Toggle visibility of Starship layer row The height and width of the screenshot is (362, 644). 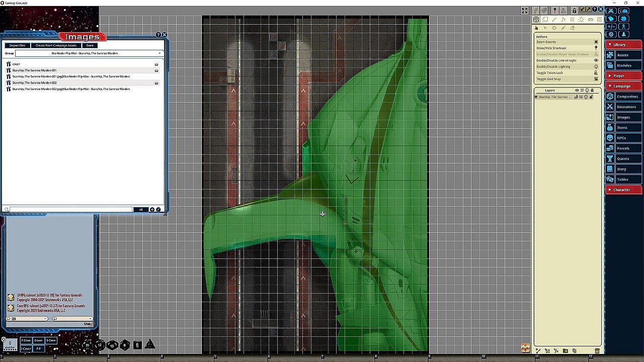point(577,97)
